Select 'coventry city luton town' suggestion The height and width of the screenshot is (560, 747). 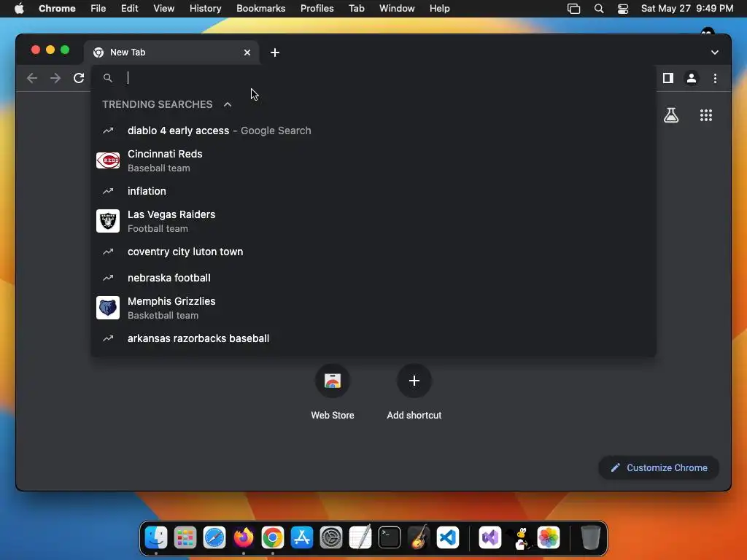373,252
